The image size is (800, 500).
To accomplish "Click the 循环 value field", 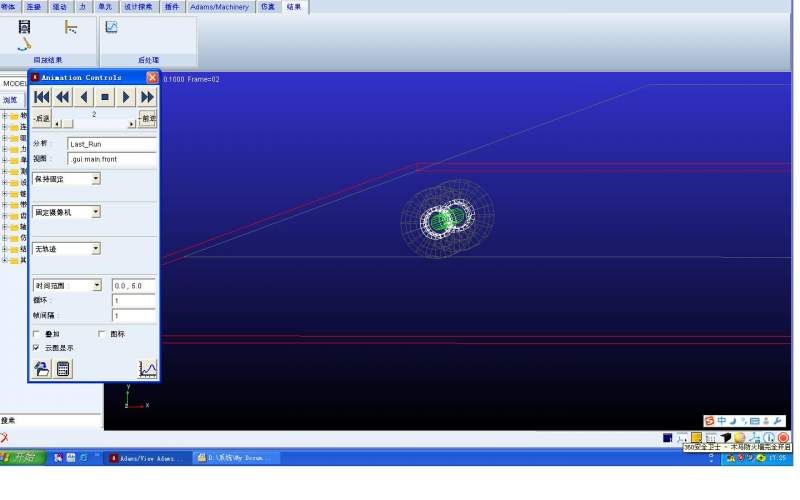I will [134, 301].
